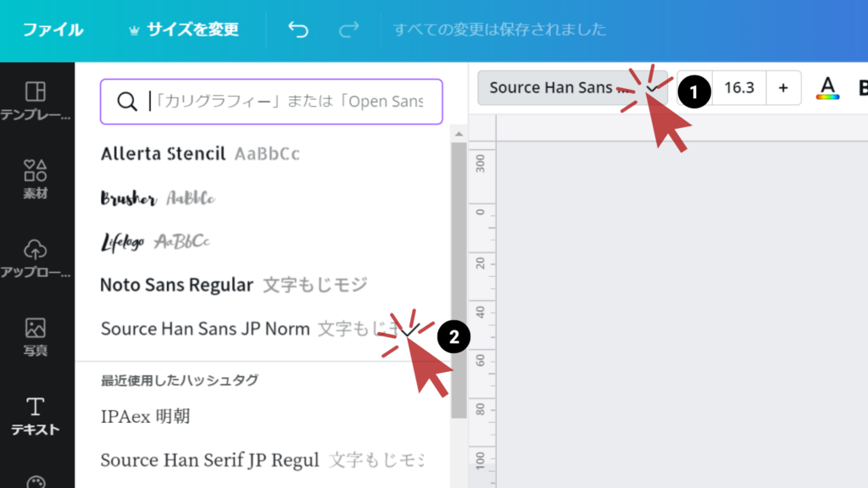Click the search magnifier icon
The width and height of the screenshot is (868, 488).
pos(127,102)
